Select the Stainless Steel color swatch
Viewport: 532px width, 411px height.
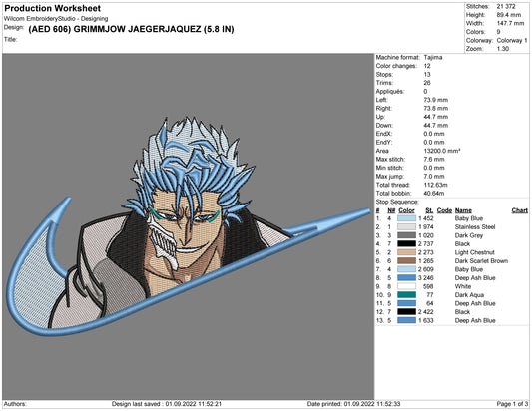tap(406, 227)
